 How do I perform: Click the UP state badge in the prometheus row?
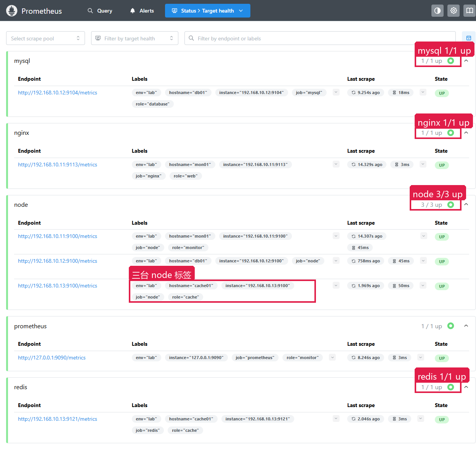[442, 358]
